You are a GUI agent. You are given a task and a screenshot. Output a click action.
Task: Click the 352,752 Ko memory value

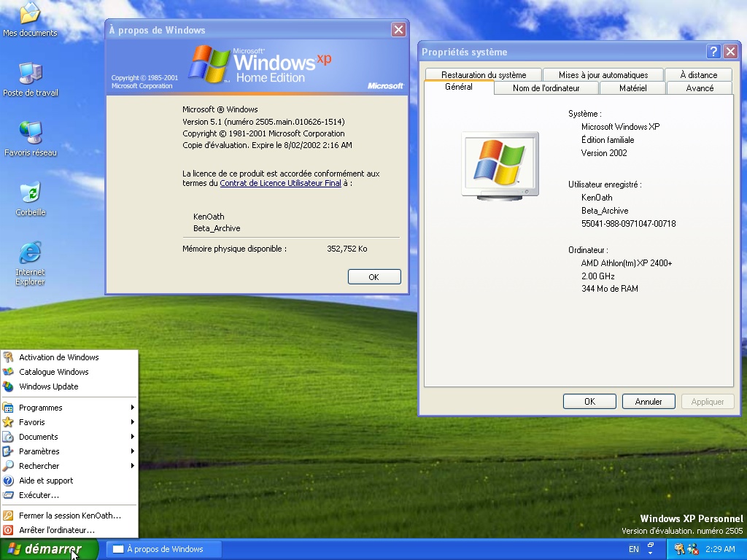[x=347, y=249]
